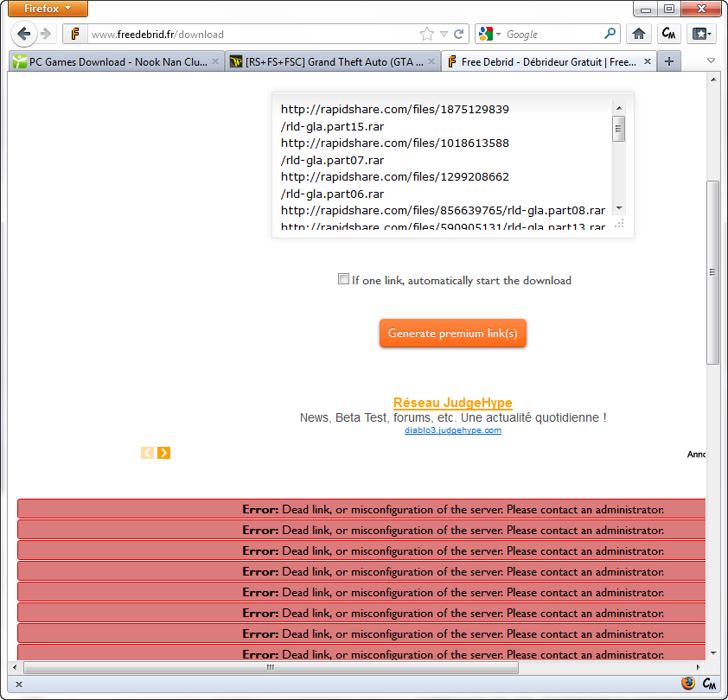The image size is (728, 700).
Task: Open the Firefox application menu
Action: pos(48,9)
